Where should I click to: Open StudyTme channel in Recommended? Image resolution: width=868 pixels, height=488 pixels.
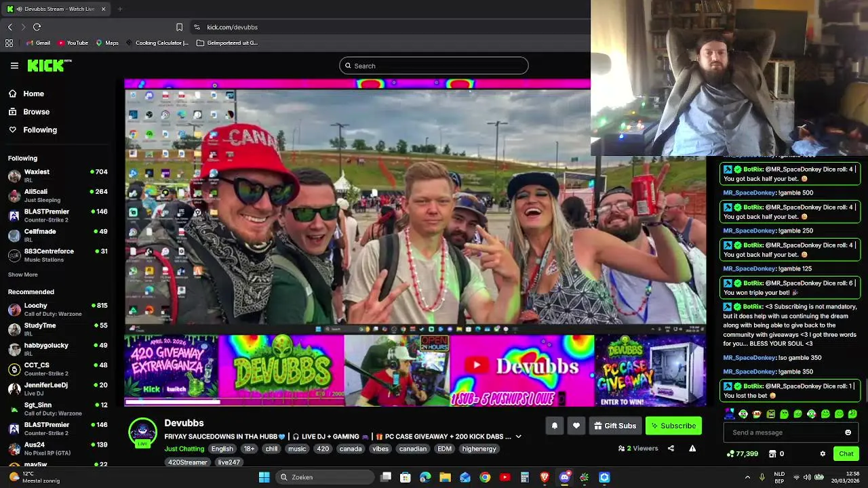tap(58, 329)
